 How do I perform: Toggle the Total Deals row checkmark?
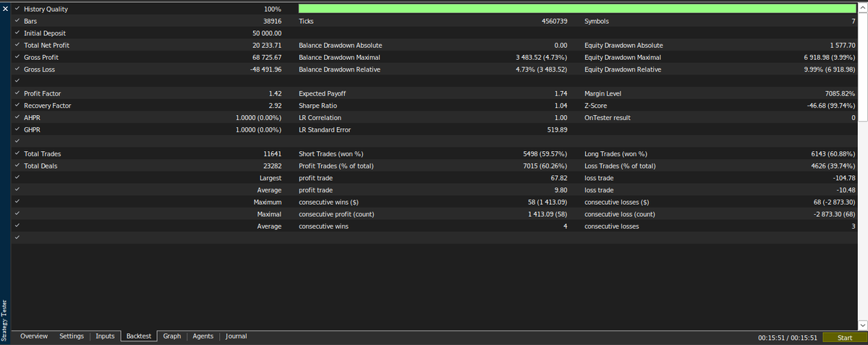pos(17,166)
